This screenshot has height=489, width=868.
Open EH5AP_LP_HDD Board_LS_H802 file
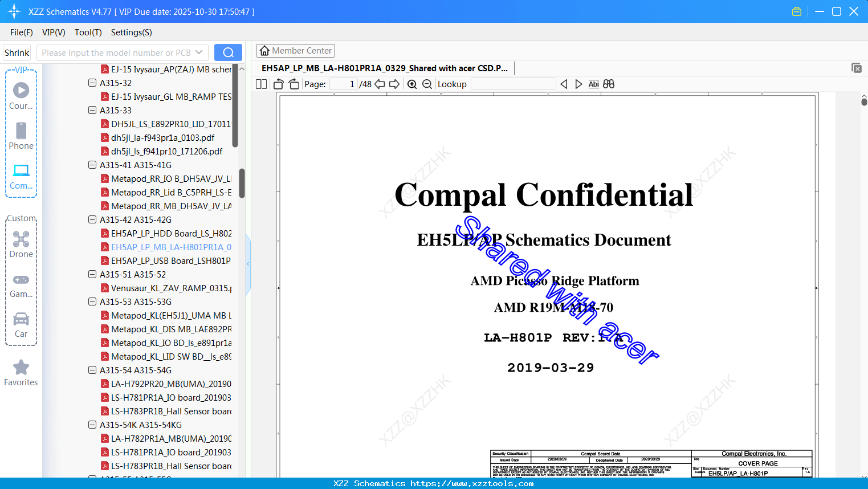pos(166,233)
